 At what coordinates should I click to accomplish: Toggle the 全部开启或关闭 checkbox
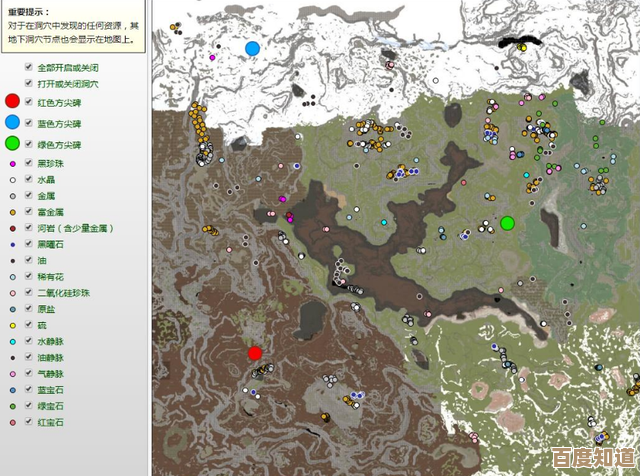(x=29, y=66)
